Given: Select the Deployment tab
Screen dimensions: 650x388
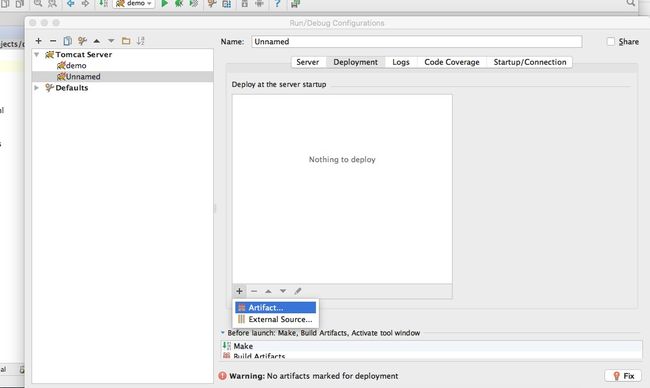Looking at the screenshot, I should click(x=356, y=62).
